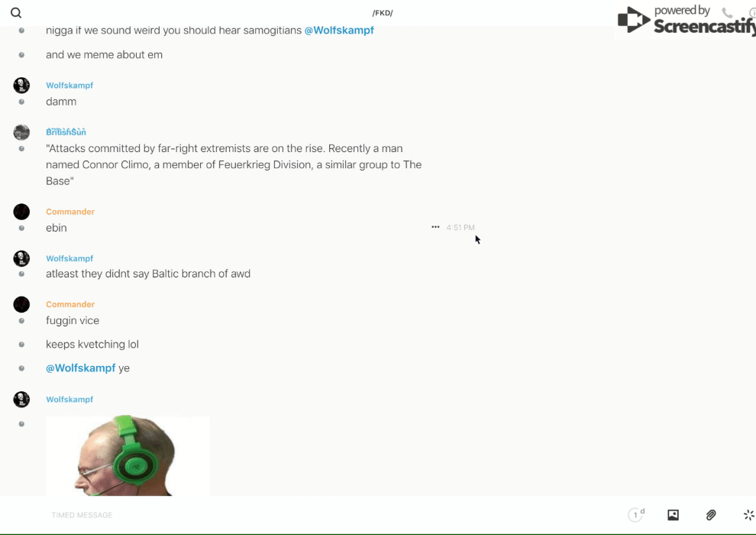This screenshot has height=535, width=756.
Task: Open the search magnifier icon
Action: (x=16, y=13)
